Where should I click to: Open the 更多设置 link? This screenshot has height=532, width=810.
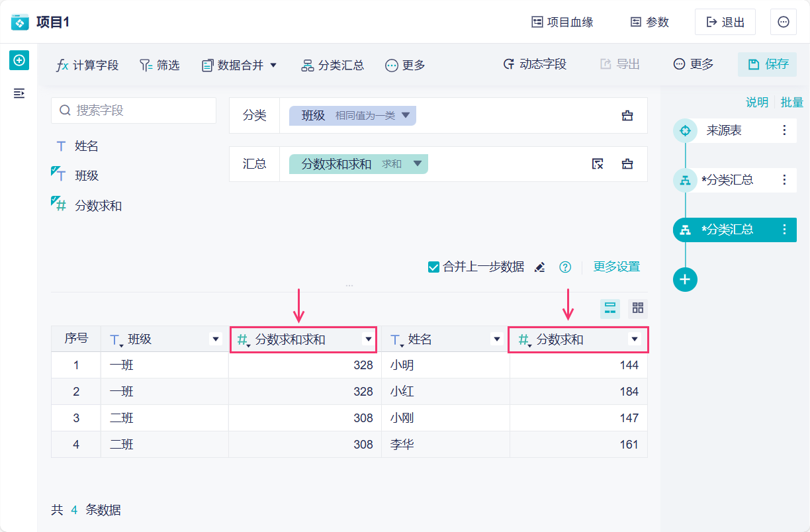coord(616,267)
